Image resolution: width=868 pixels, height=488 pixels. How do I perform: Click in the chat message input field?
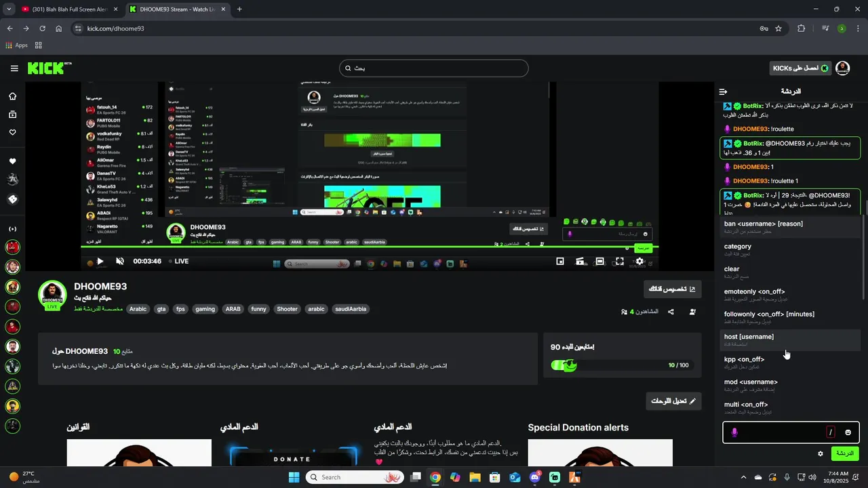coord(791,432)
